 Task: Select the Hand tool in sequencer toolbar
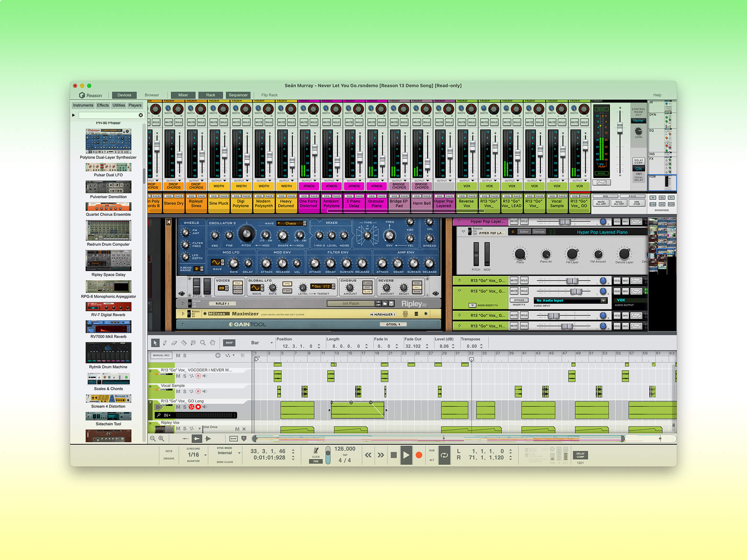pyautogui.click(x=213, y=342)
